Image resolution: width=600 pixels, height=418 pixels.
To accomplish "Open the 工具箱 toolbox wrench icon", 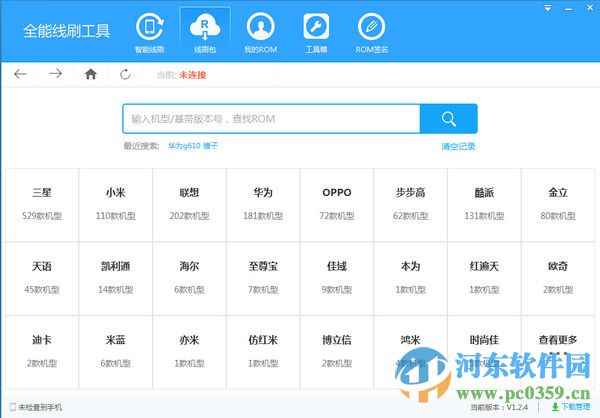I will (x=316, y=33).
